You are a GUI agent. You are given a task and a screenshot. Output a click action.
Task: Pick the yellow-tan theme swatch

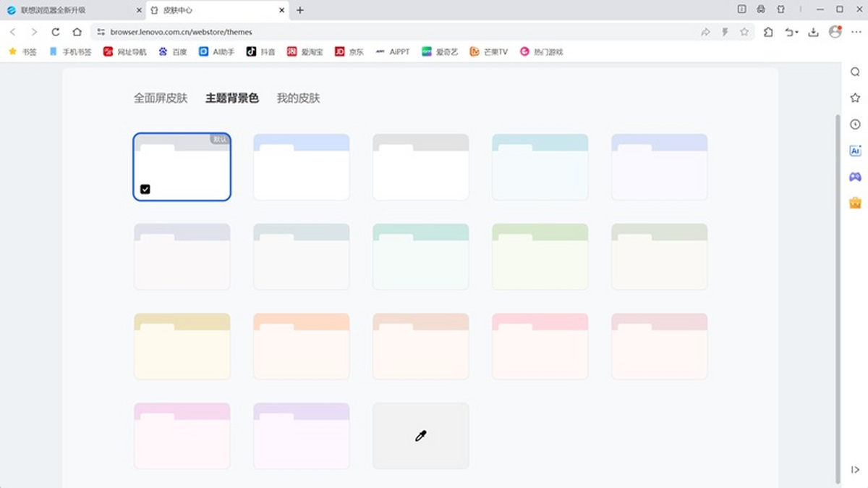click(x=182, y=347)
